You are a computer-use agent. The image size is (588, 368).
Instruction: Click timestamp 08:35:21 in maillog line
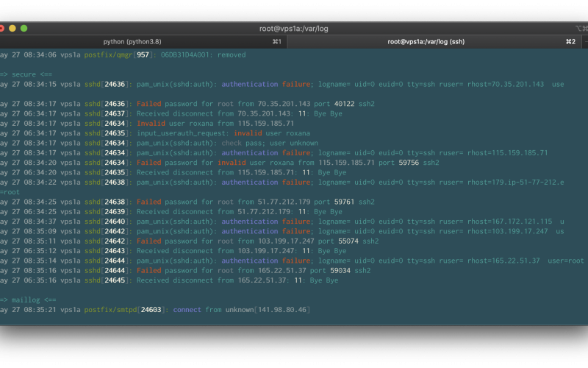click(40, 309)
